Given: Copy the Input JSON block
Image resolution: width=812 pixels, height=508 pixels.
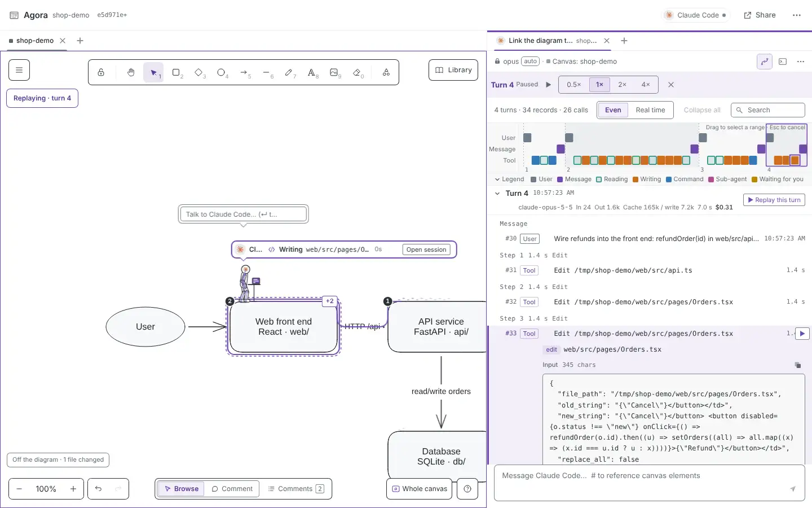Looking at the screenshot, I should (797, 365).
